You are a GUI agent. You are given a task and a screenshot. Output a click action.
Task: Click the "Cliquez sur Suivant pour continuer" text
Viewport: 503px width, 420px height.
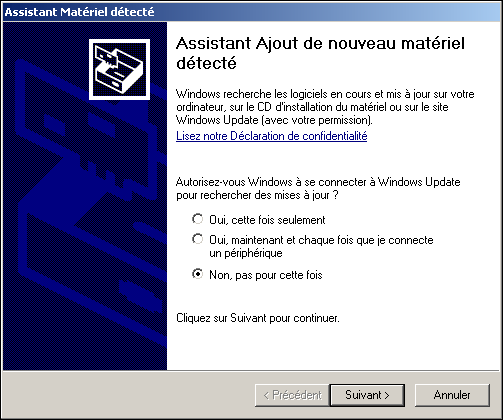(258, 318)
